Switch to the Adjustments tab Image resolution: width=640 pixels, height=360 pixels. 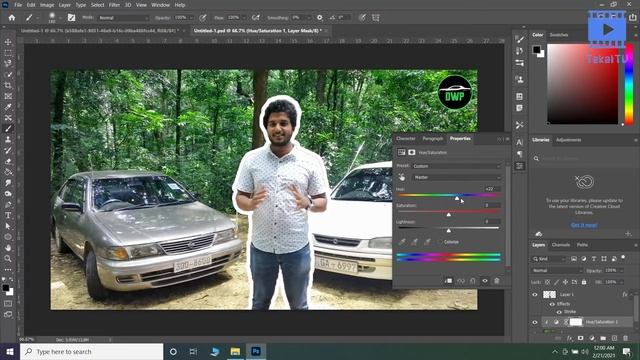coord(569,140)
